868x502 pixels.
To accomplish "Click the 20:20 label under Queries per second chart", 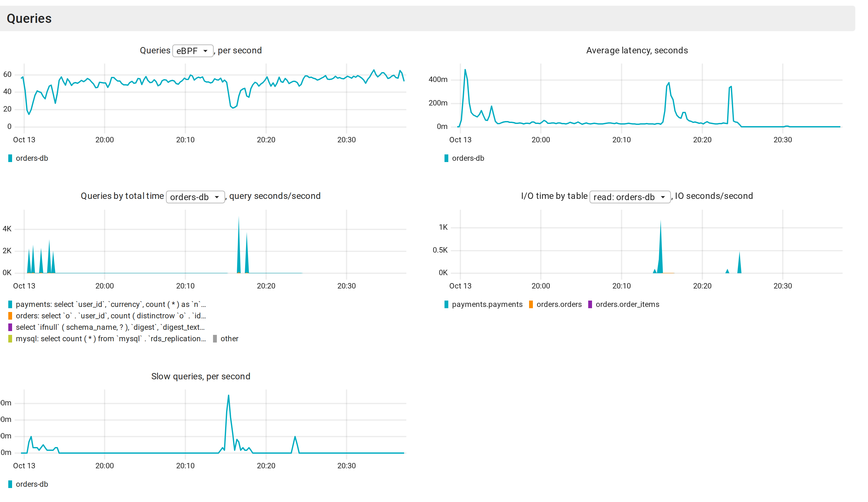I will point(266,140).
